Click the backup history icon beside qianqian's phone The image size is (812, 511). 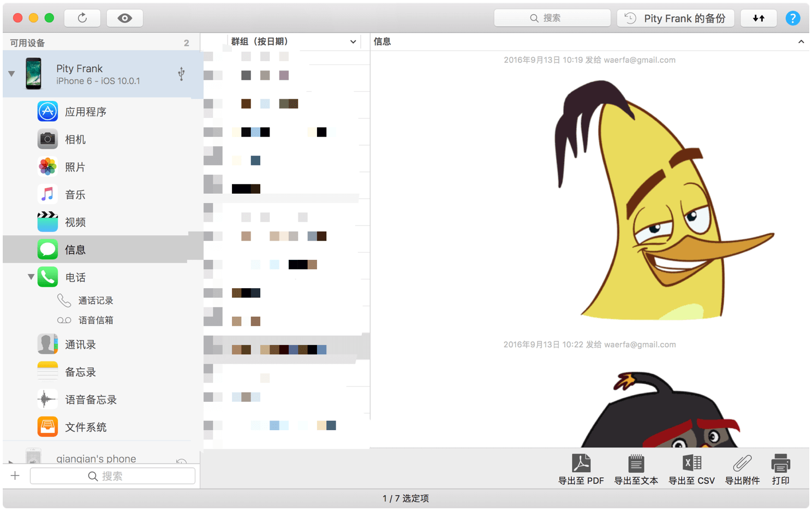click(x=181, y=461)
